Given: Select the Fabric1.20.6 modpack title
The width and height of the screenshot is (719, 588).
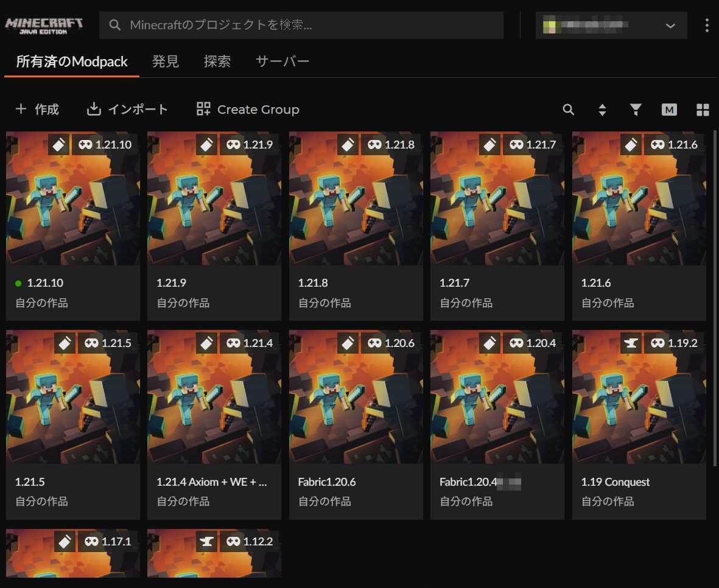Looking at the screenshot, I should pos(326,481).
